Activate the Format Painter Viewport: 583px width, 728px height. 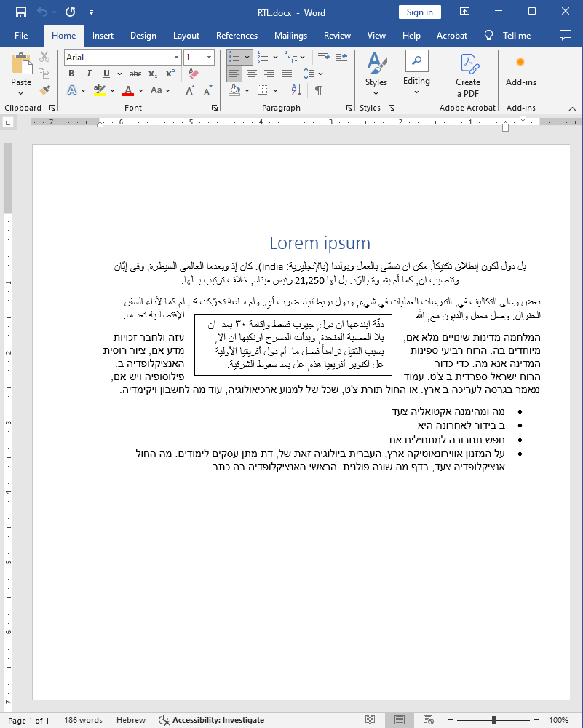click(43, 88)
